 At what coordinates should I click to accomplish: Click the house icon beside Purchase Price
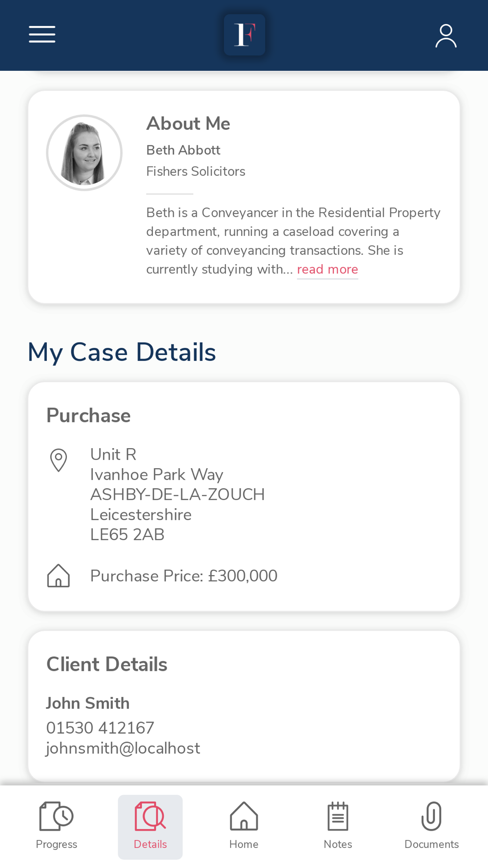59,576
